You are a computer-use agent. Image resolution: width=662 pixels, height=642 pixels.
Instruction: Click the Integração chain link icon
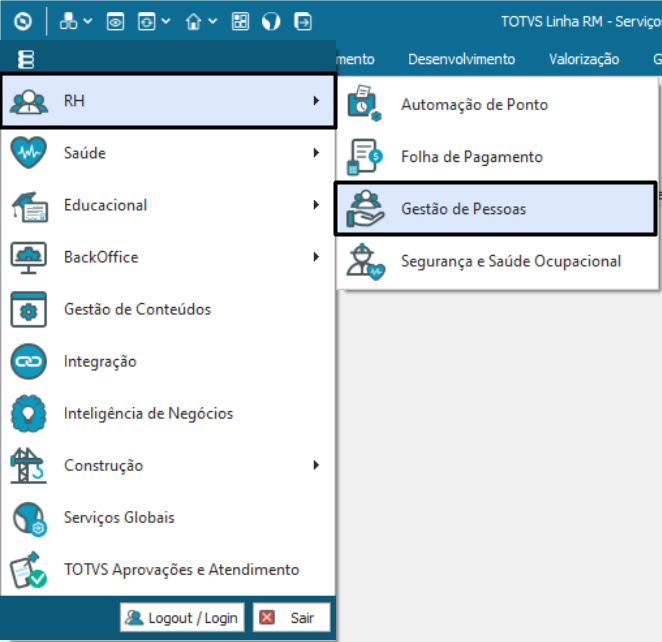(x=28, y=361)
